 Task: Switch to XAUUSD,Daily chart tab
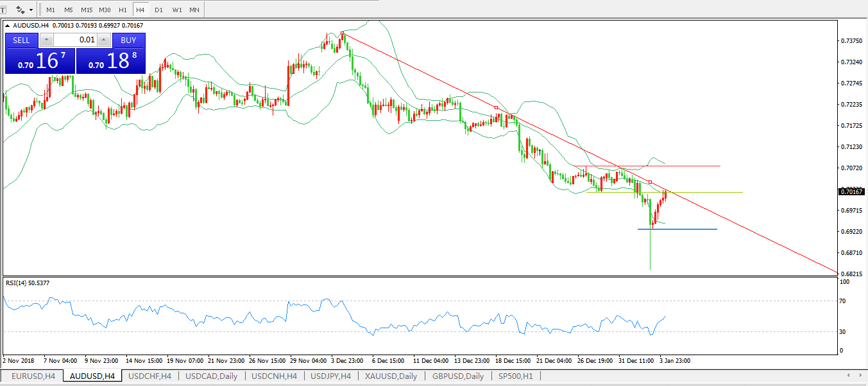click(x=391, y=376)
